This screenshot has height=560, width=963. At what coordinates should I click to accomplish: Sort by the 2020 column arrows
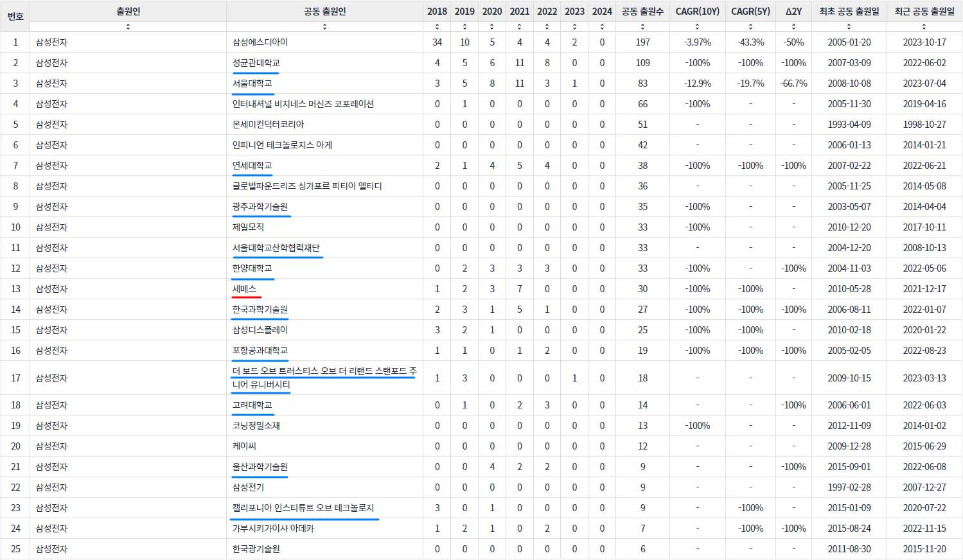pos(492,27)
